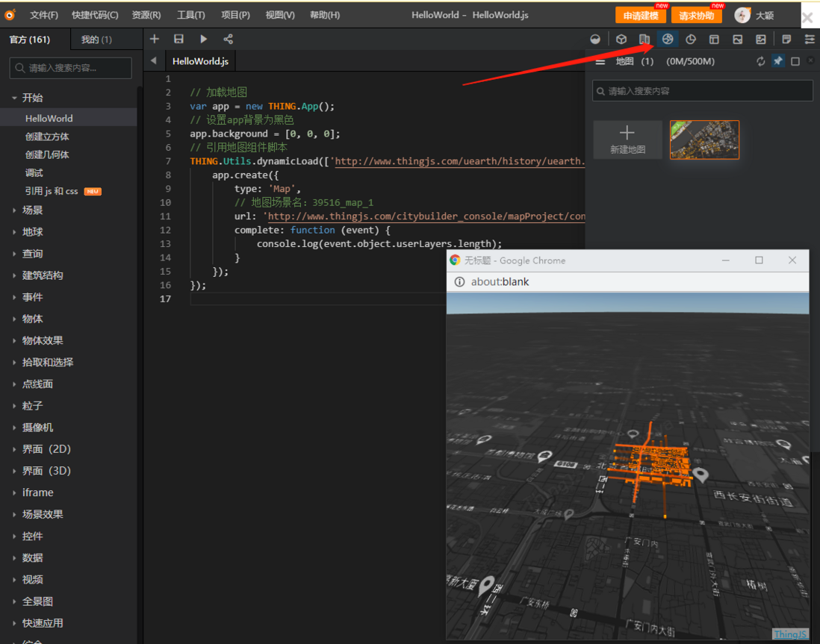Create a new file with plus icon
This screenshot has width=820, height=644.
pos(155,40)
